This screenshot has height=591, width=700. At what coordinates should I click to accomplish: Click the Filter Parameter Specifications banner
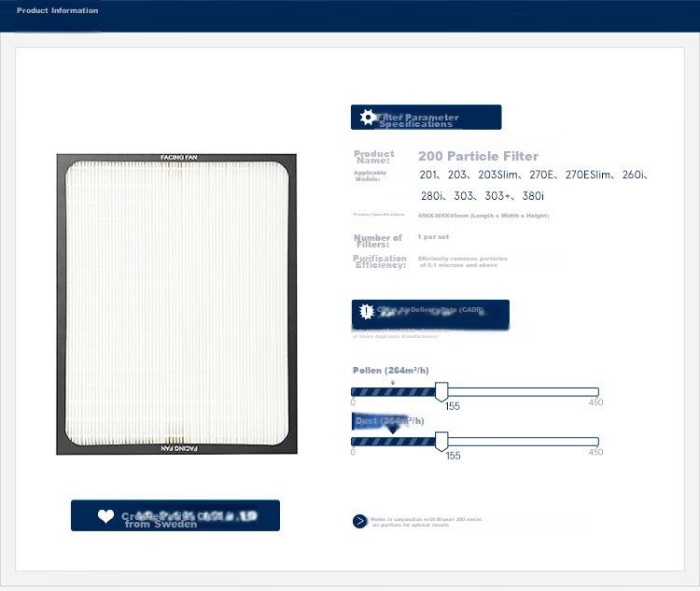(x=426, y=117)
